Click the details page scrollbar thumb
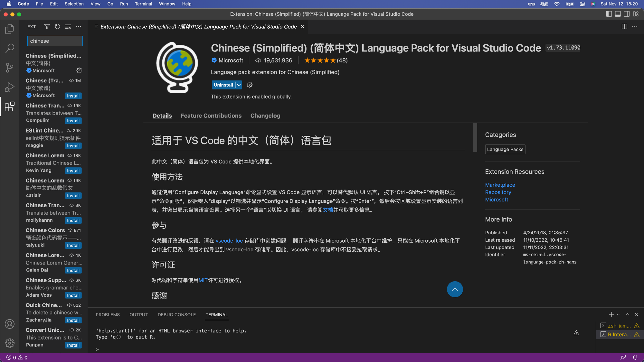 pos(475,137)
